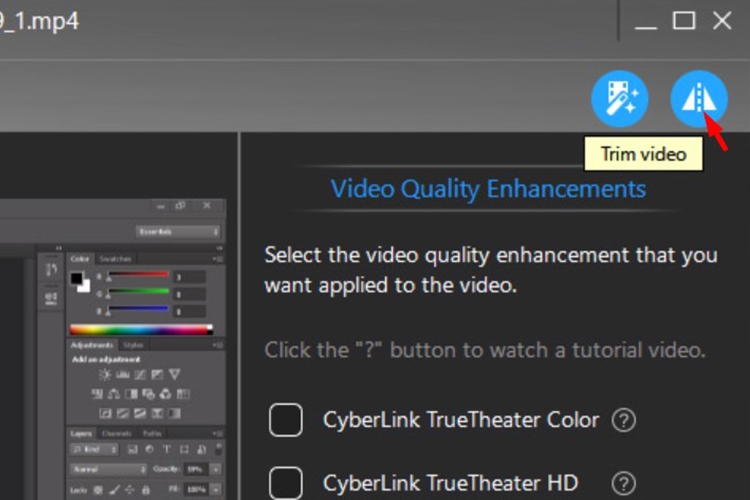Open the TrueTheater HD tutorial help button
750x500 pixels.
tap(624, 484)
